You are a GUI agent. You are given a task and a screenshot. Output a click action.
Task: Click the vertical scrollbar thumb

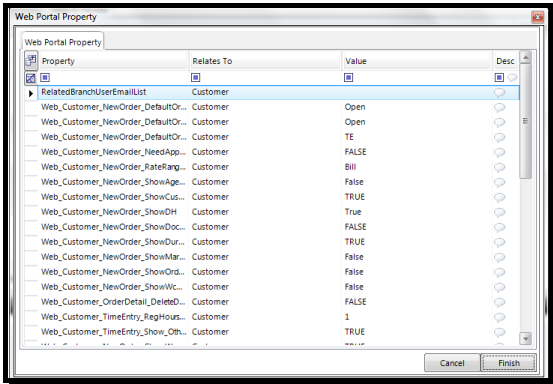(525, 121)
